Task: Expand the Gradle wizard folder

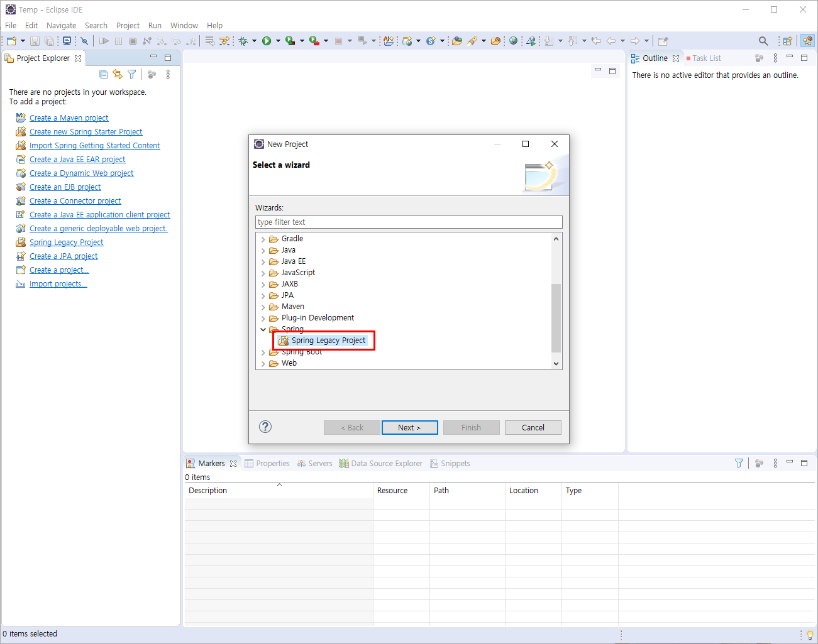Action: click(x=263, y=239)
